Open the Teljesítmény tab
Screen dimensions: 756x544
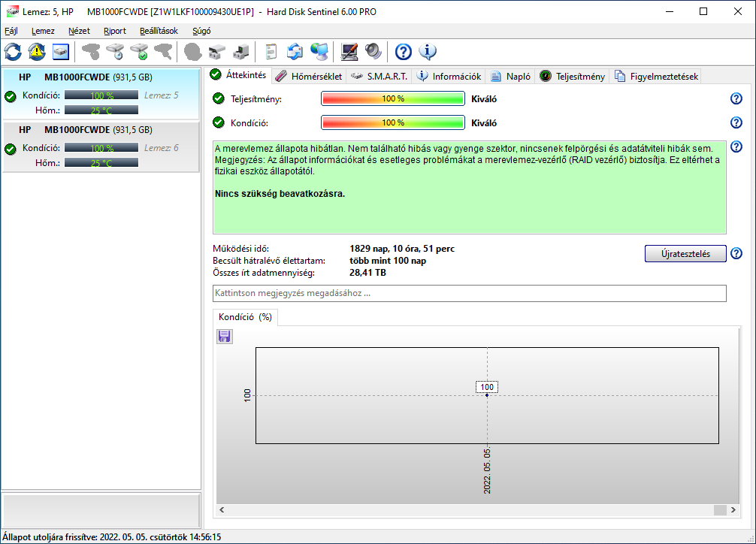(572, 76)
